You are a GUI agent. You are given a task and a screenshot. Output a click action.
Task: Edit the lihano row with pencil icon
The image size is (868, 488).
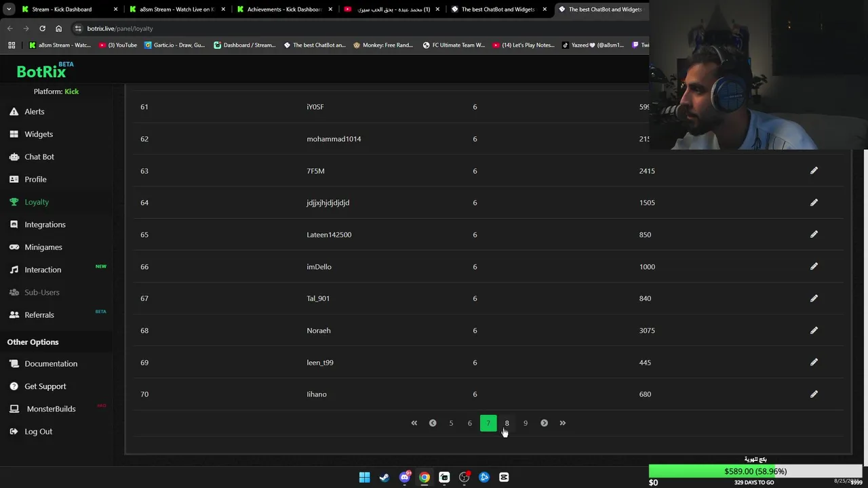(x=814, y=394)
